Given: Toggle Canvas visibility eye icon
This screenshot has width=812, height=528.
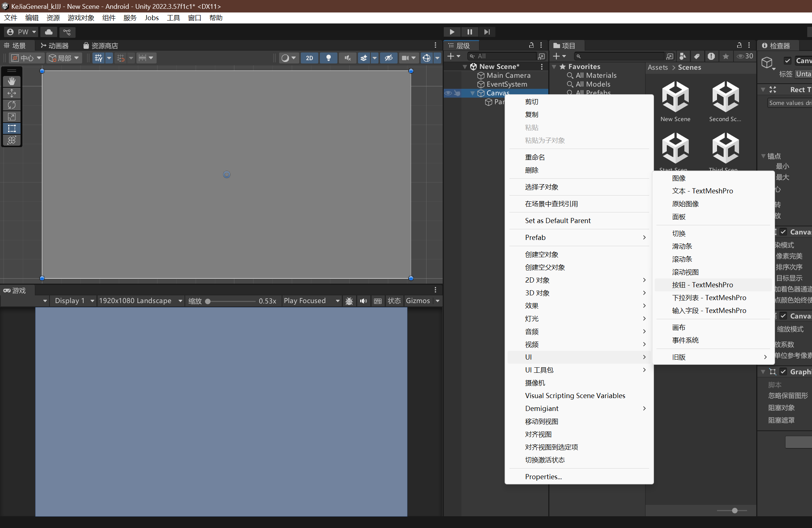Looking at the screenshot, I should (448, 93).
